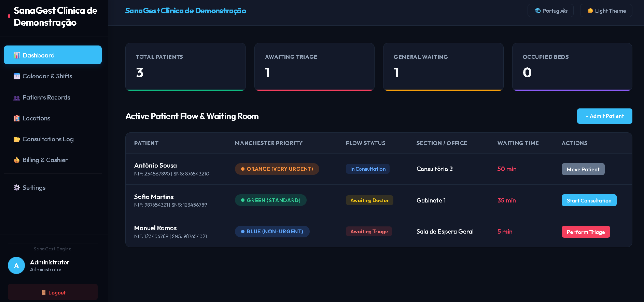Switch to Light Theme
Screen dimensions: 644x302
(x=606, y=11)
